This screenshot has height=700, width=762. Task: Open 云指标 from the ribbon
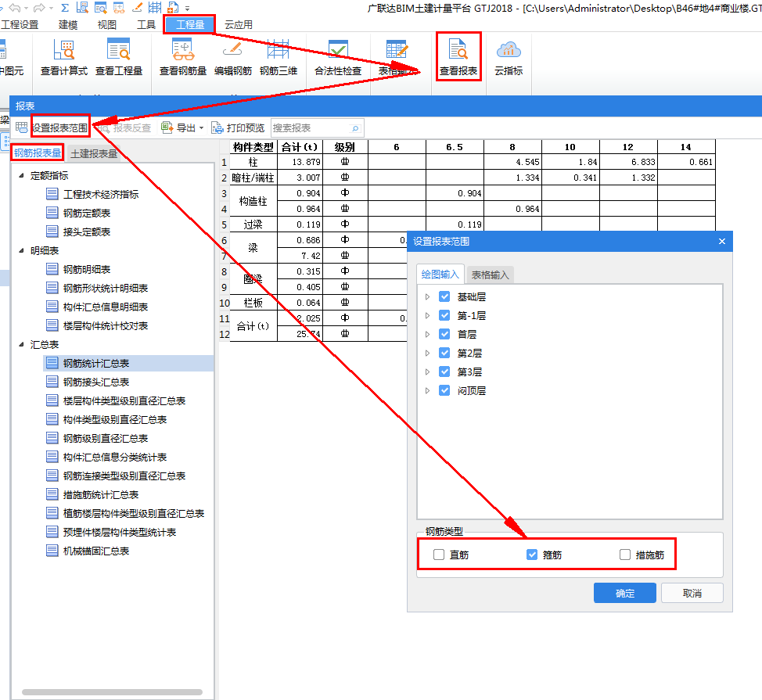509,57
